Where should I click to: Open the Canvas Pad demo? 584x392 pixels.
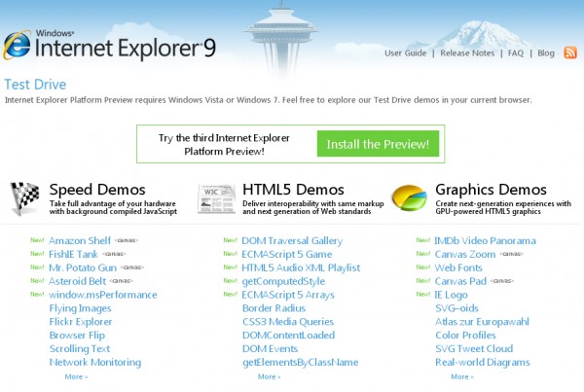(460, 281)
